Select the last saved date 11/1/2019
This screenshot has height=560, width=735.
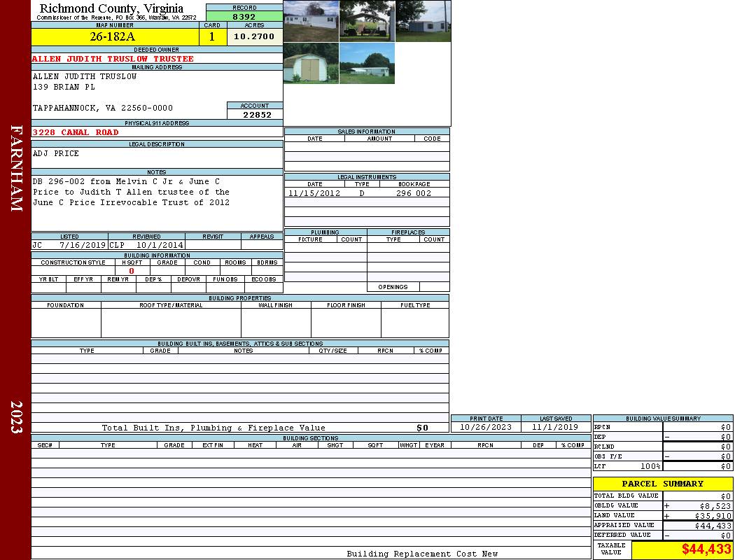555,427
